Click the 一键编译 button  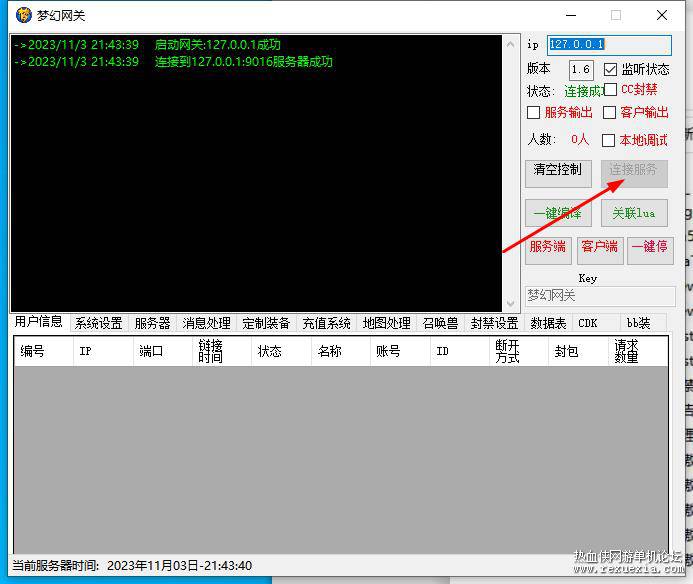[x=558, y=213]
